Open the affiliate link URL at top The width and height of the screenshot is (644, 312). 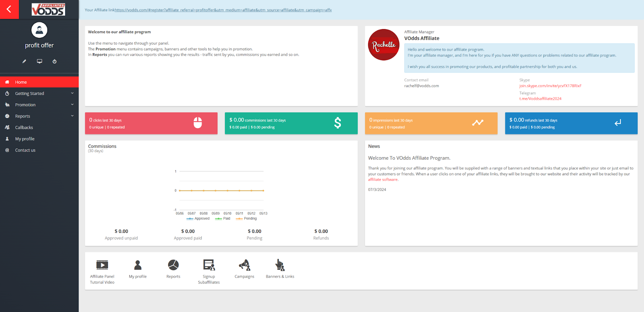click(x=223, y=10)
